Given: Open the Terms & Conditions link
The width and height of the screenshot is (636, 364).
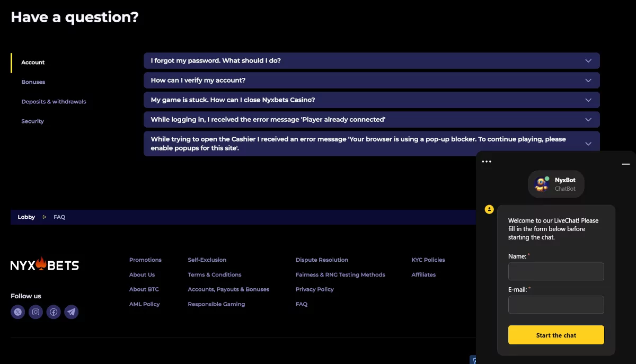Looking at the screenshot, I should (215, 275).
